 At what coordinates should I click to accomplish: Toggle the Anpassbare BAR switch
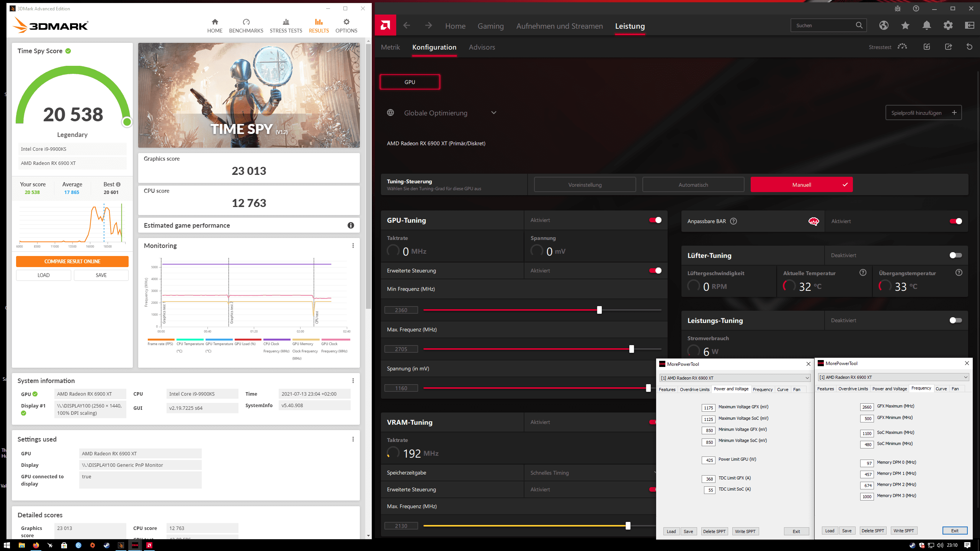tap(955, 221)
